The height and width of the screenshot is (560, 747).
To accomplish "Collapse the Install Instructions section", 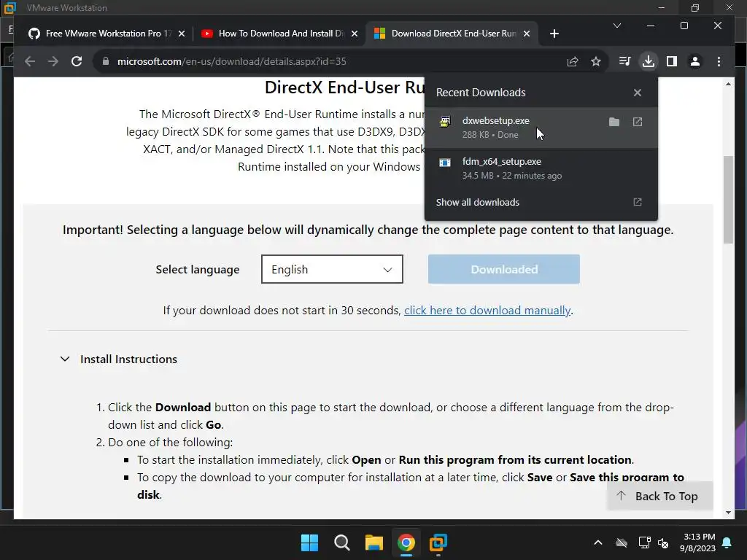I will (119, 359).
